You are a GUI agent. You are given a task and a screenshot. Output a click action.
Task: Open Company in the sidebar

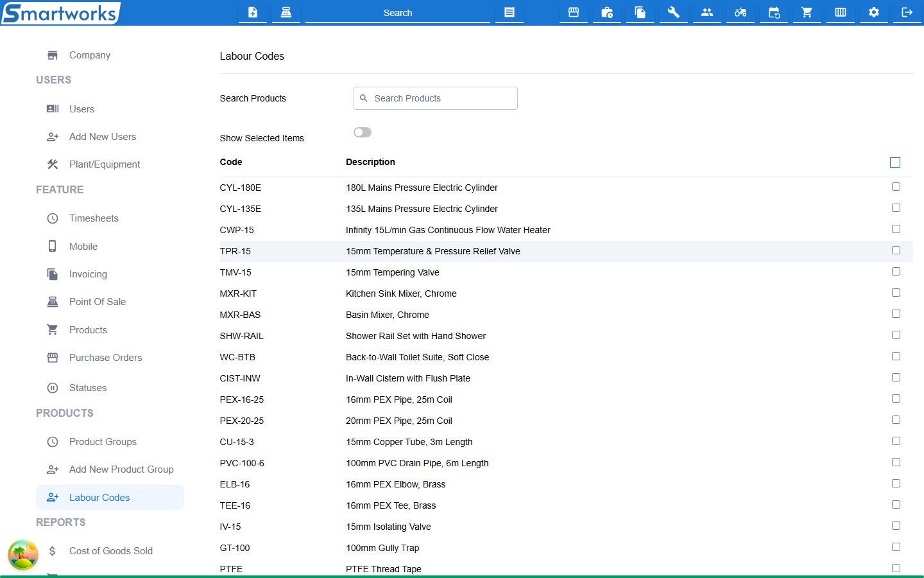point(110,55)
